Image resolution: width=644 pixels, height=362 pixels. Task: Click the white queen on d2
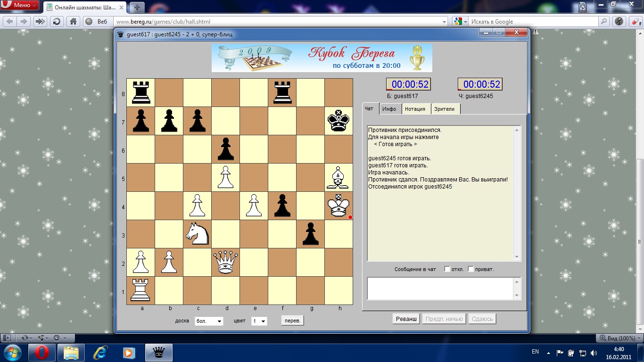point(225,262)
